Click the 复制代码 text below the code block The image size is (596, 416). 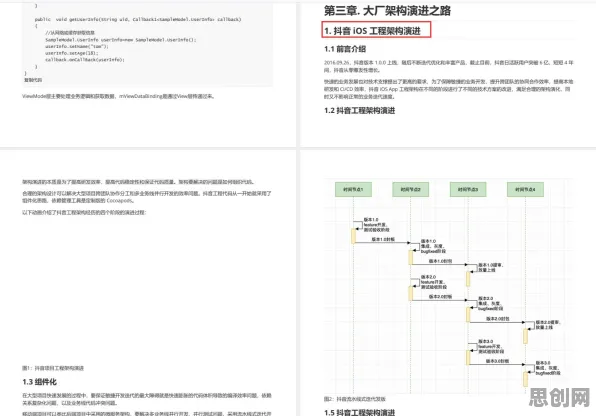(x=33, y=80)
